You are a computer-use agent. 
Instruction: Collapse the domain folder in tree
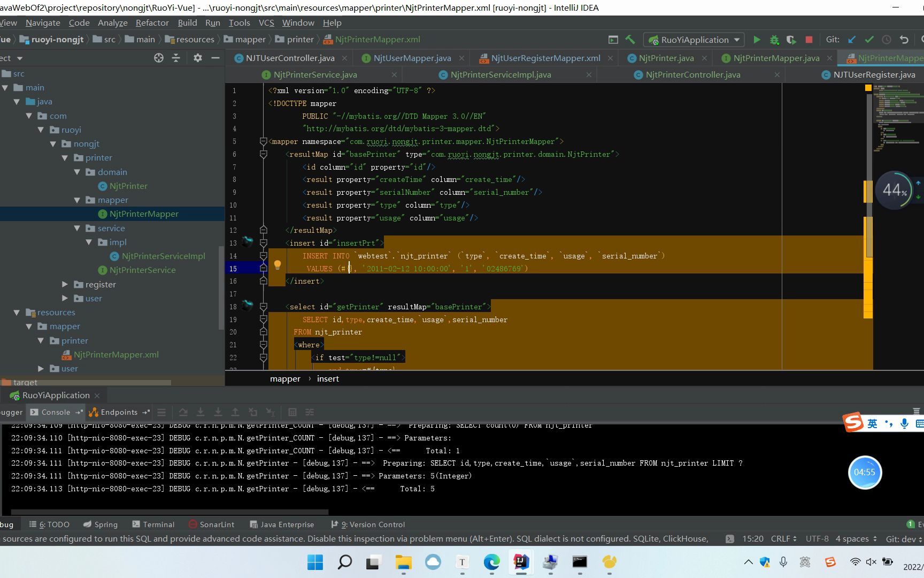(x=77, y=172)
